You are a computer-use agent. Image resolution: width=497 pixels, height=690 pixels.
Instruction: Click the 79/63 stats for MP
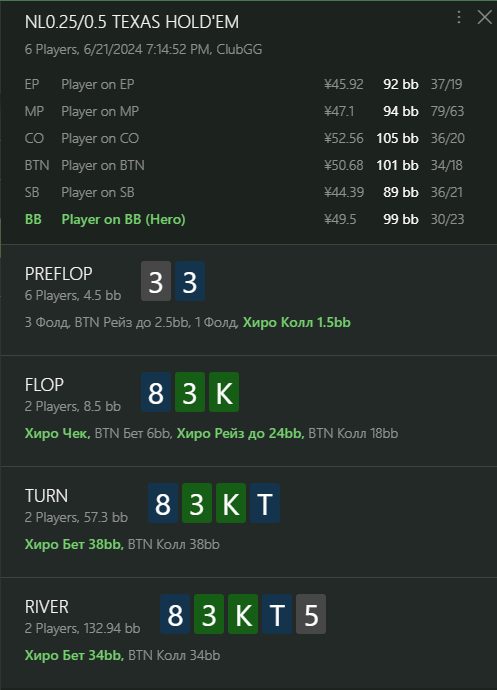click(x=447, y=111)
